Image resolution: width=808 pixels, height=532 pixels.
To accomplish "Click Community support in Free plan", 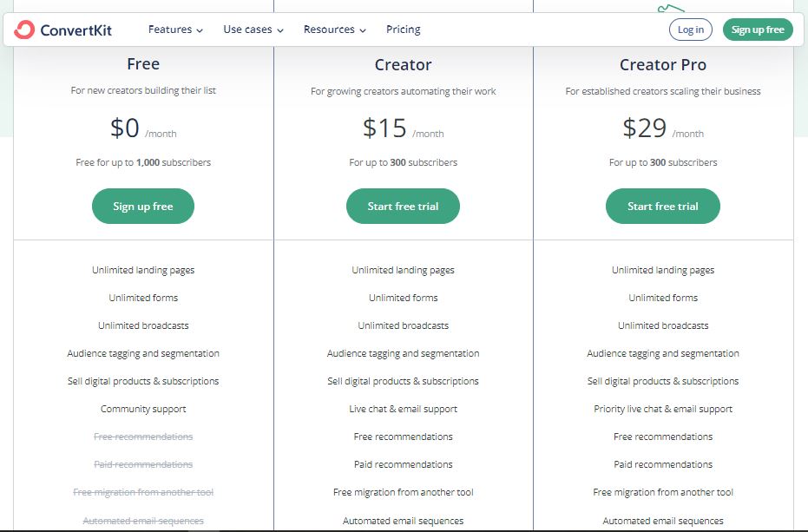I will [143, 409].
